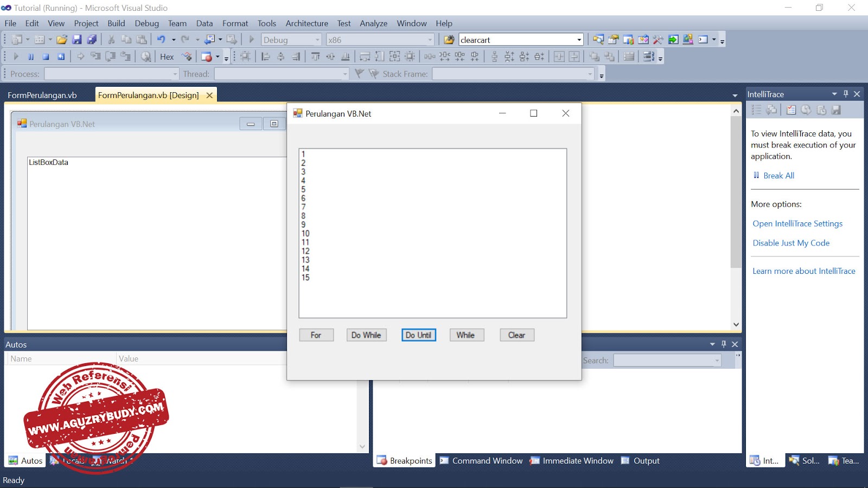Click the Do Until button

pyautogui.click(x=418, y=335)
